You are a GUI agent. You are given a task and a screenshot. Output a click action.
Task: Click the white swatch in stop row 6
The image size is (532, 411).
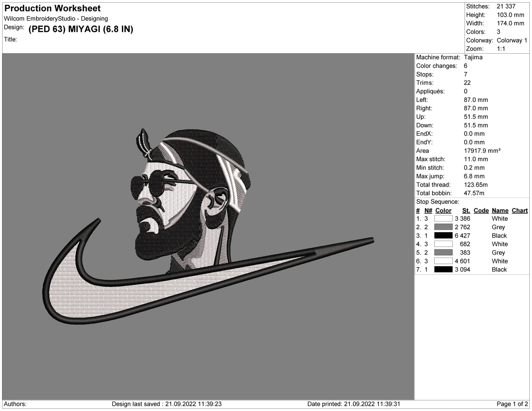[443, 261]
